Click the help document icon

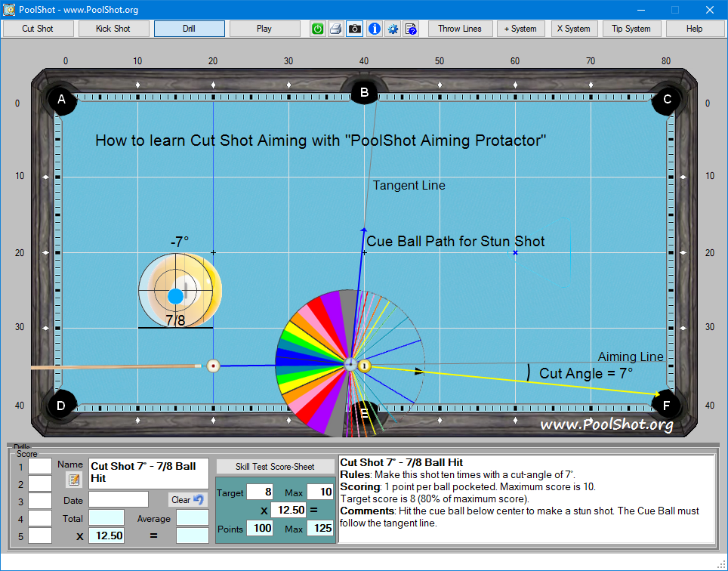pos(411,29)
